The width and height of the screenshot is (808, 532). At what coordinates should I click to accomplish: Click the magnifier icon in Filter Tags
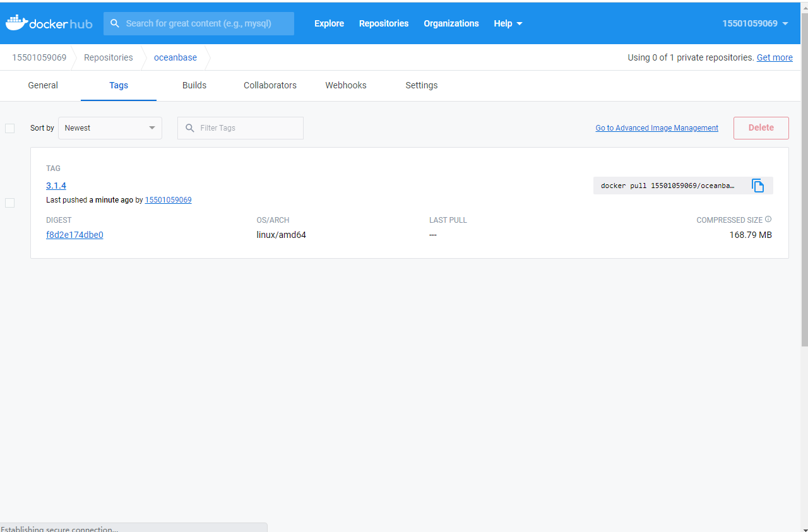coord(190,128)
